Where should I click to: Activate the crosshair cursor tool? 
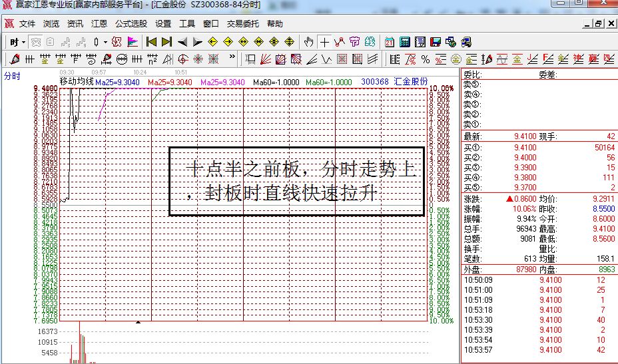(324, 42)
